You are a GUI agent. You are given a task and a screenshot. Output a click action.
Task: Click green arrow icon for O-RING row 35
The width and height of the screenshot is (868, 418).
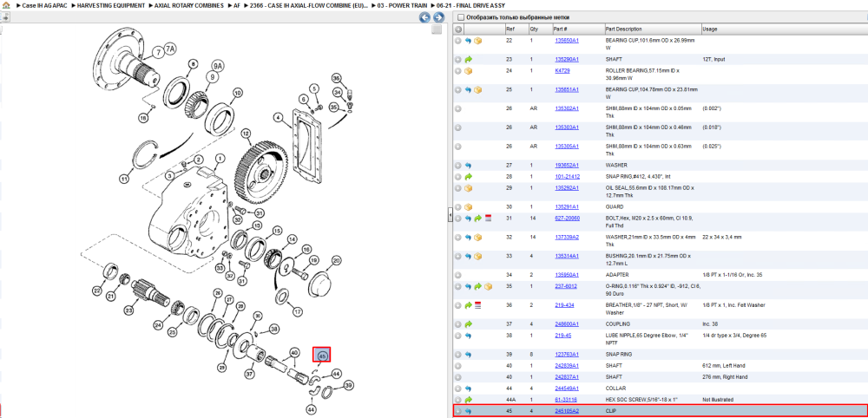point(478,286)
